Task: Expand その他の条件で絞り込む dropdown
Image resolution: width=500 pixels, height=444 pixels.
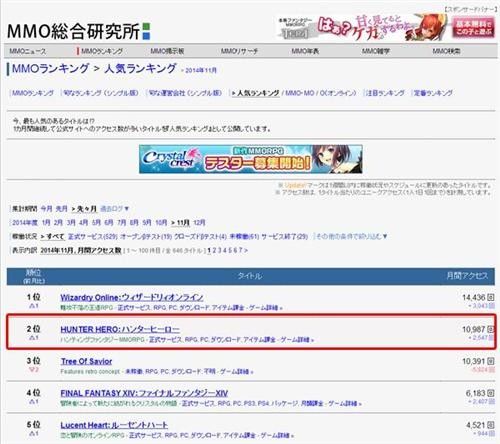Action: [x=351, y=237]
